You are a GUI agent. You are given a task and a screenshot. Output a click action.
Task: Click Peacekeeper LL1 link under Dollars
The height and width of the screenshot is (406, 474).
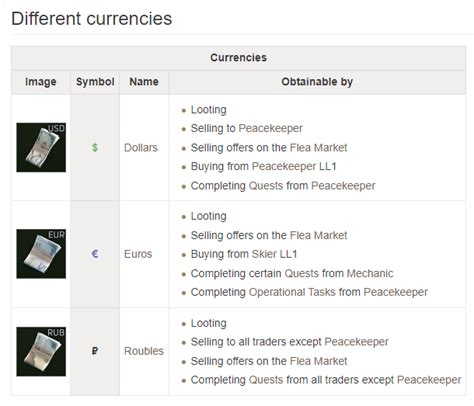tap(294, 166)
